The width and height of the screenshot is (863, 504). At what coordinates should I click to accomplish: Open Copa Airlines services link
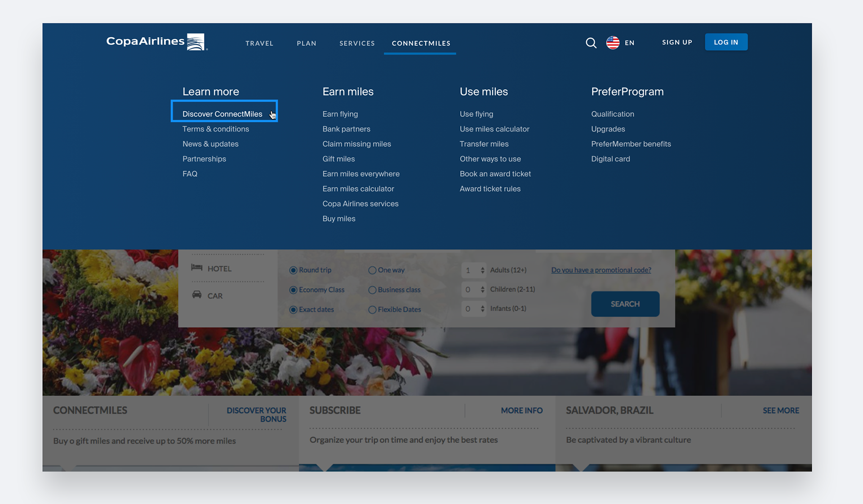360,204
